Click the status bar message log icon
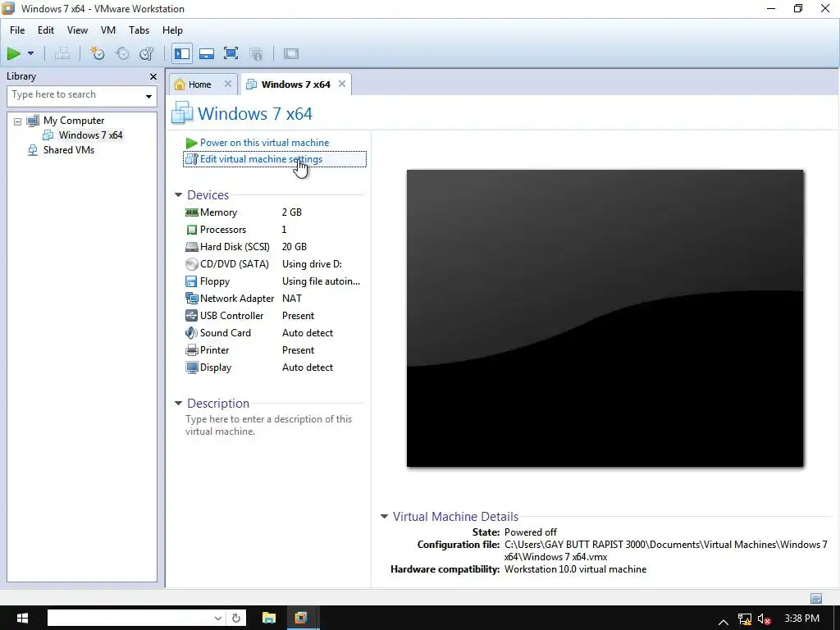Screen dimensions: 840x630 click(x=816, y=598)
